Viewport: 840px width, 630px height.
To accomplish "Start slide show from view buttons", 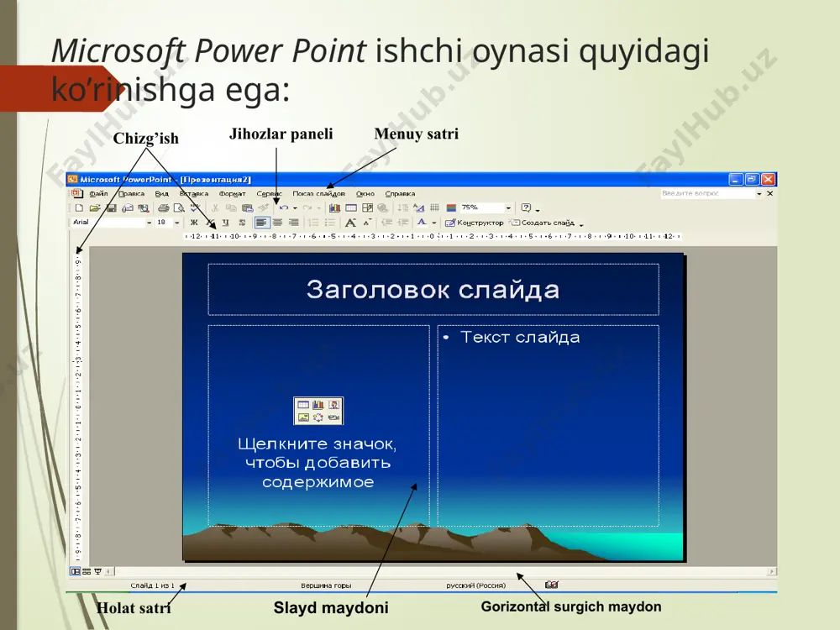I will 97,571.
